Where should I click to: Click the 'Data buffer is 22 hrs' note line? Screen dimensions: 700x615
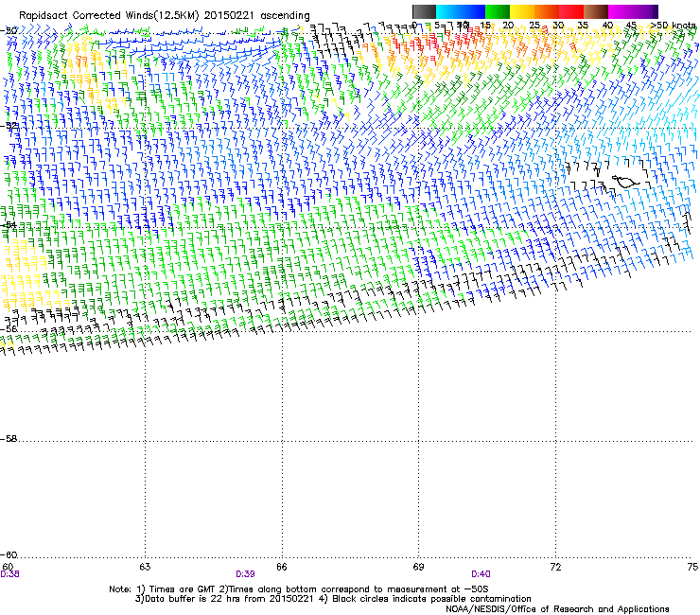tap(333, 599)
